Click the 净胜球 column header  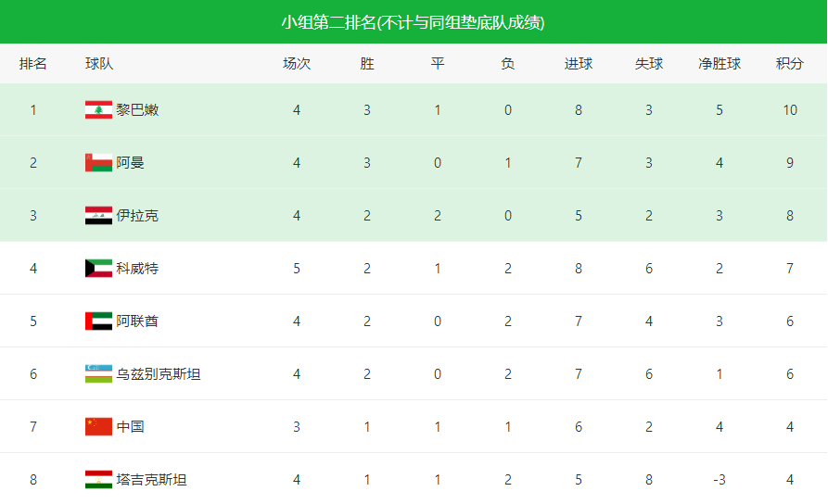(x=720, y=64)
